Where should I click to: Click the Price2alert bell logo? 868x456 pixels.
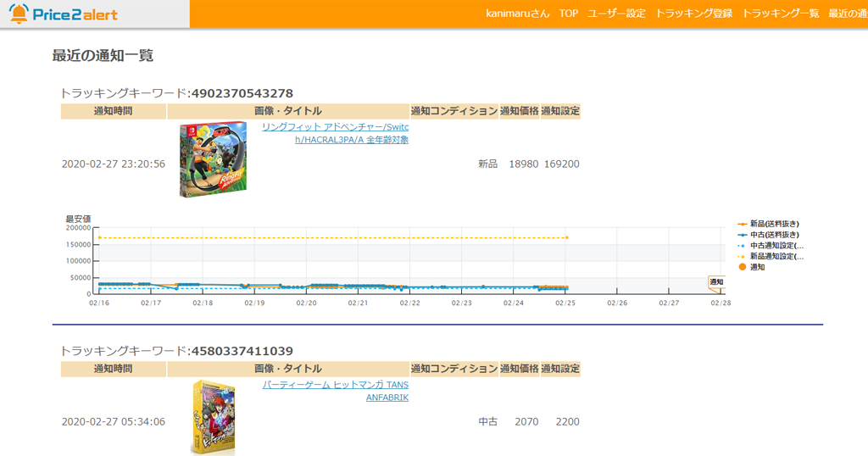coord(64,14)
